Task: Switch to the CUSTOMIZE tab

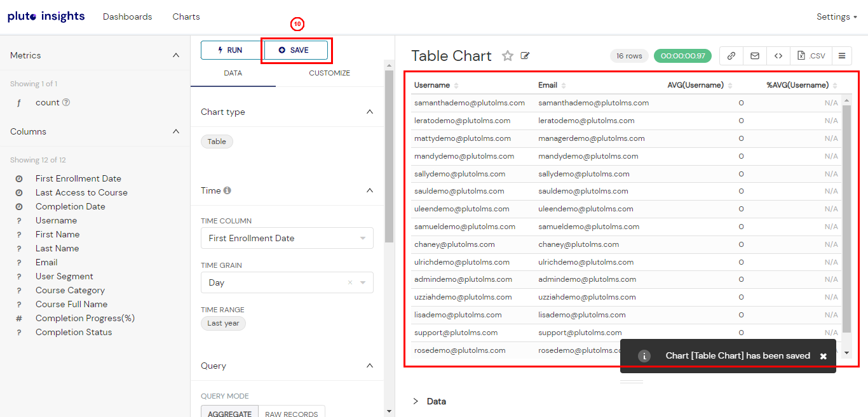Action: point(329,73)
